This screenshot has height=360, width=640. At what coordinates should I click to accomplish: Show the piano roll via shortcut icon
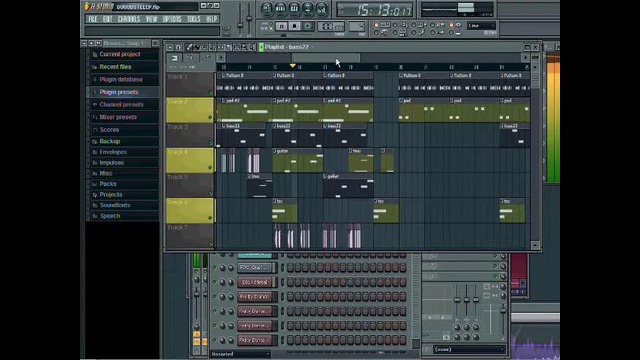[x=294, y=8]
